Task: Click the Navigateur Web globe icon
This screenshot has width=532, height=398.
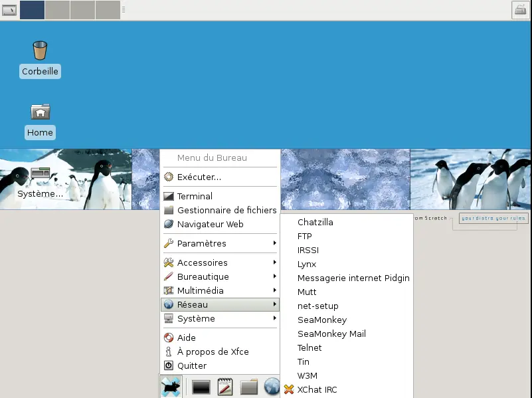Action: pos(169,224)
